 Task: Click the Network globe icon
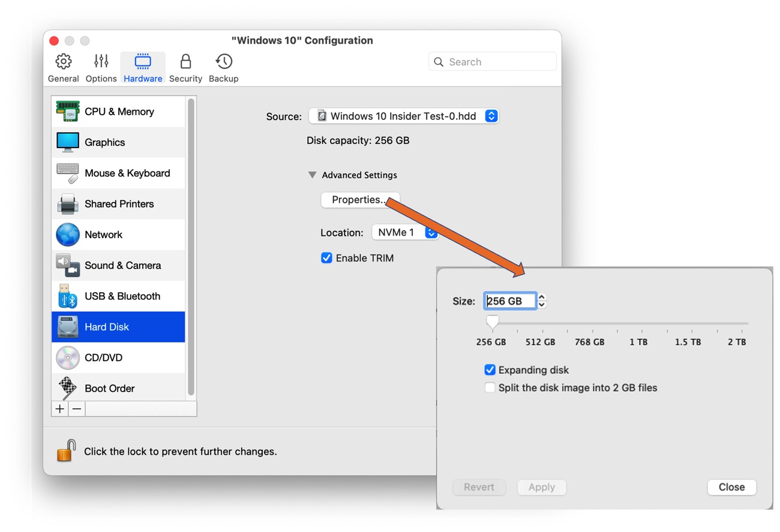68,235
